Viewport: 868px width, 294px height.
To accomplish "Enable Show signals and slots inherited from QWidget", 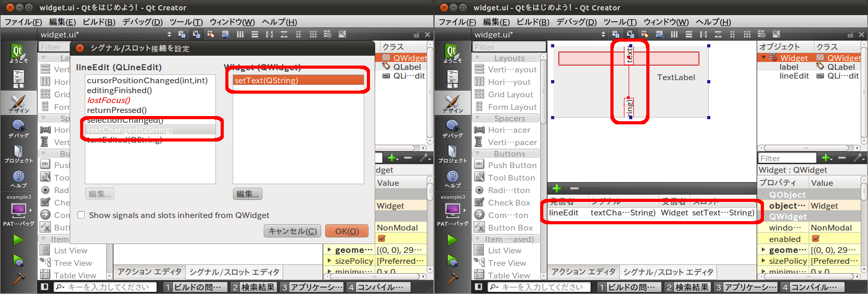I will point(81,215).
